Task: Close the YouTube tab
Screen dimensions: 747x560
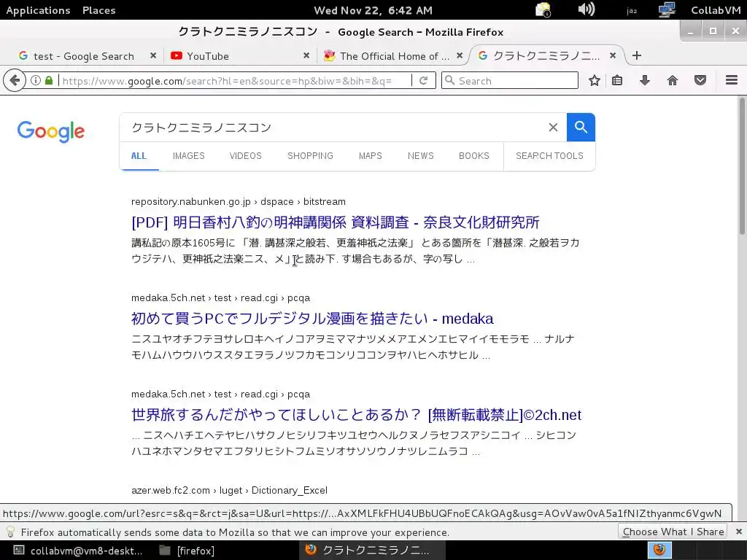Action: point(306,55)
